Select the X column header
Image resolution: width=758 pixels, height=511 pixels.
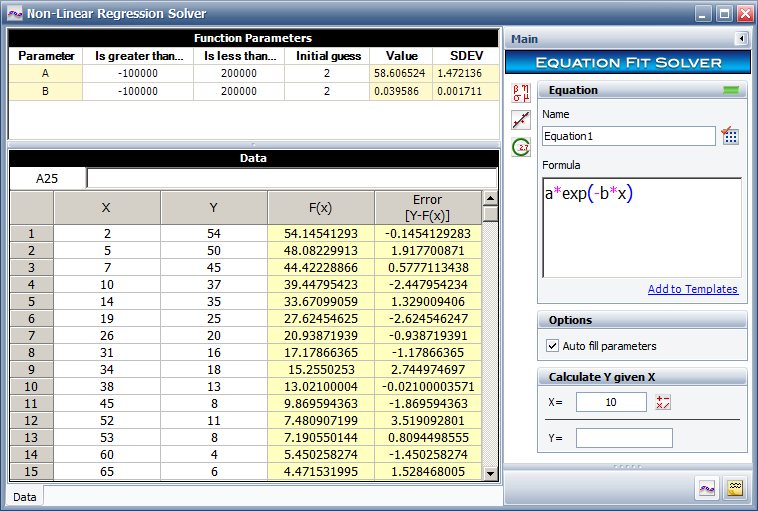click(107, 208)
